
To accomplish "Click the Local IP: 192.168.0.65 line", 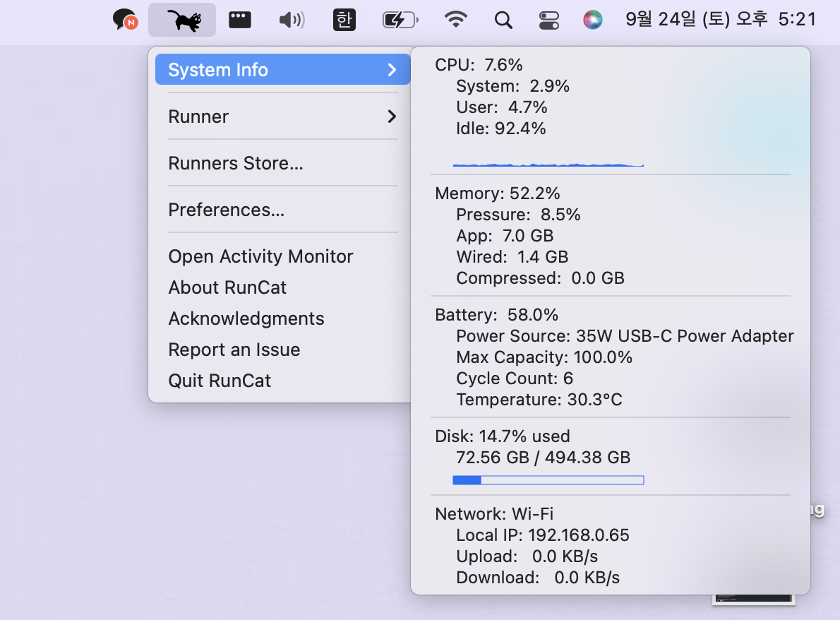I will (x=543, y=535).
